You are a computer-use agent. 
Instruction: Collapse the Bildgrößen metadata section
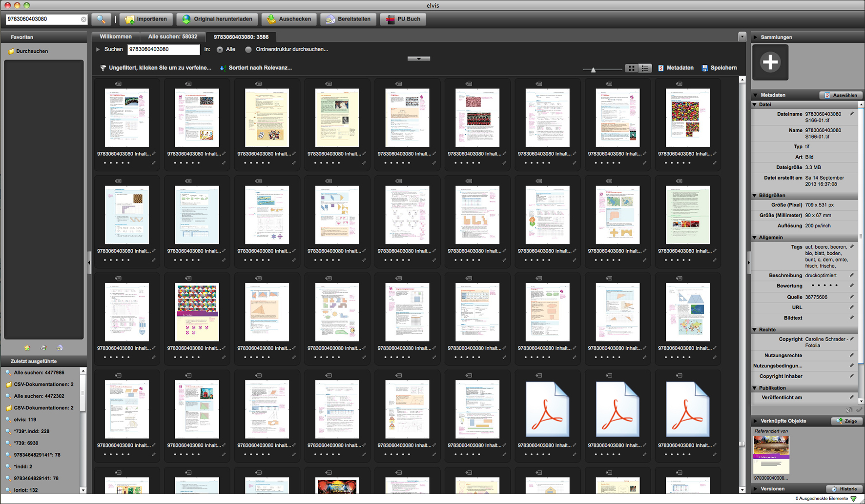[755, 196]
